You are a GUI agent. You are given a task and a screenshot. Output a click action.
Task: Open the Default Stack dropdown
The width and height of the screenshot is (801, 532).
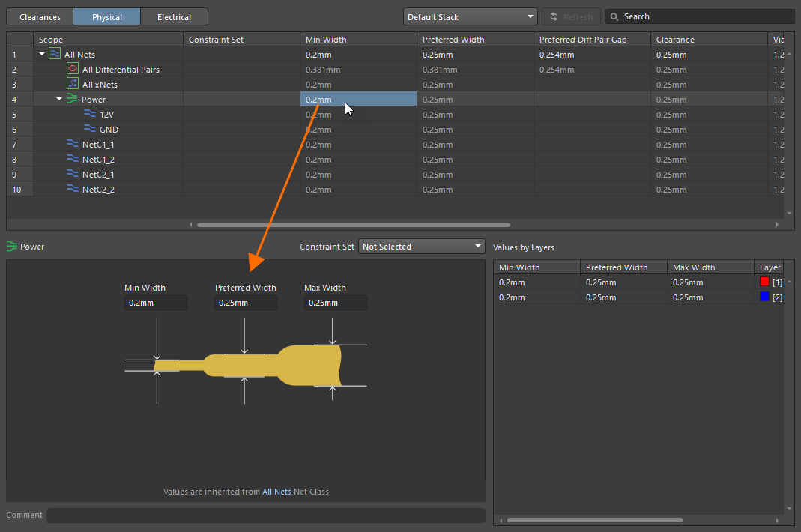pos(470,16)
